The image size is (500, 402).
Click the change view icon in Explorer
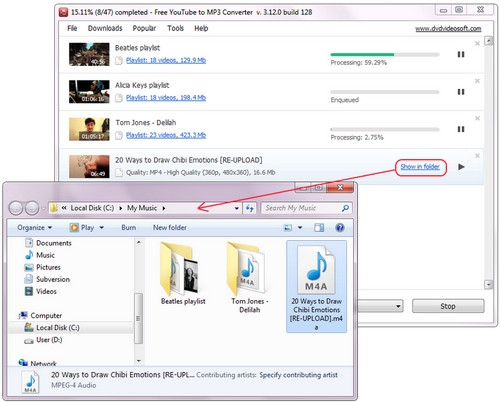click(287, 228)
